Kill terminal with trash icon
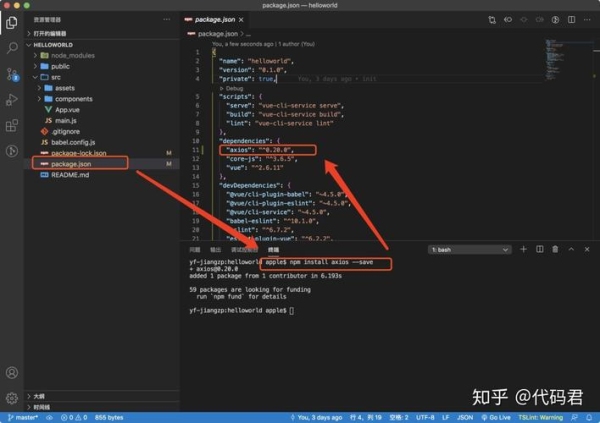This screenshot has width=600, height=423. pos(555,250)
